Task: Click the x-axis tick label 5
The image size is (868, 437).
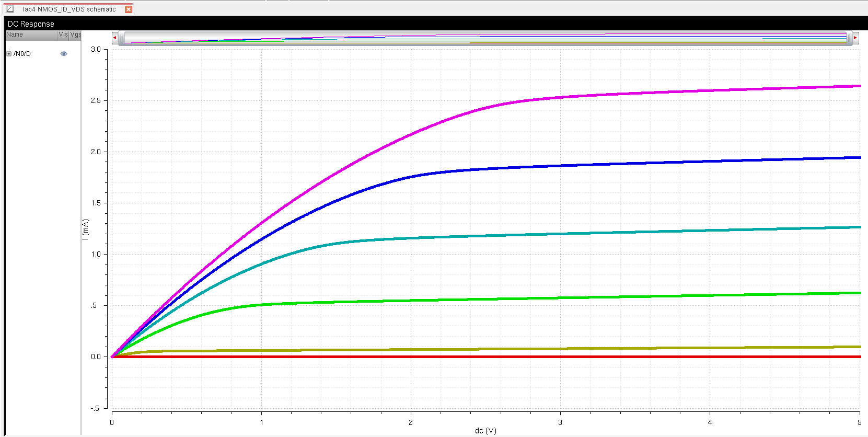Action: pyautogui.click(x=859, y=422)
